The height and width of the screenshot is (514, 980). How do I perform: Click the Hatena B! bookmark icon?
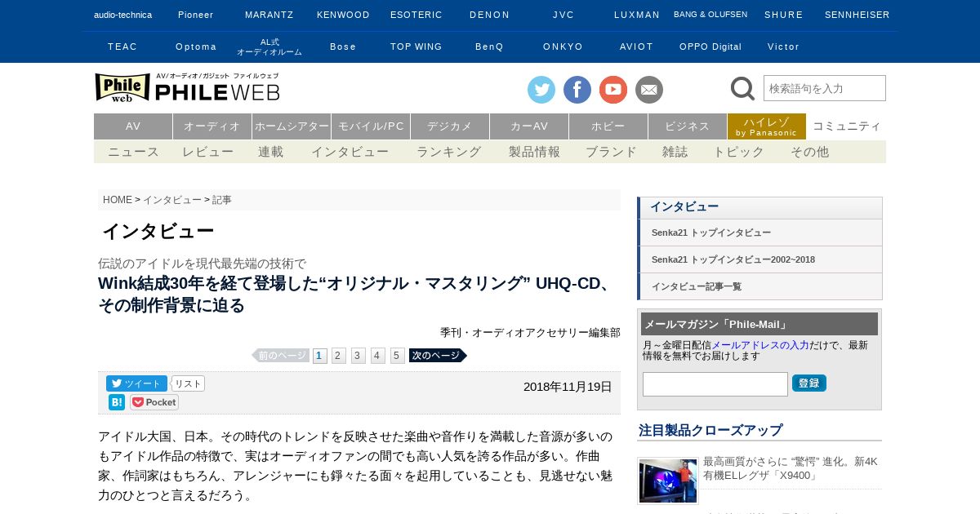117,402
